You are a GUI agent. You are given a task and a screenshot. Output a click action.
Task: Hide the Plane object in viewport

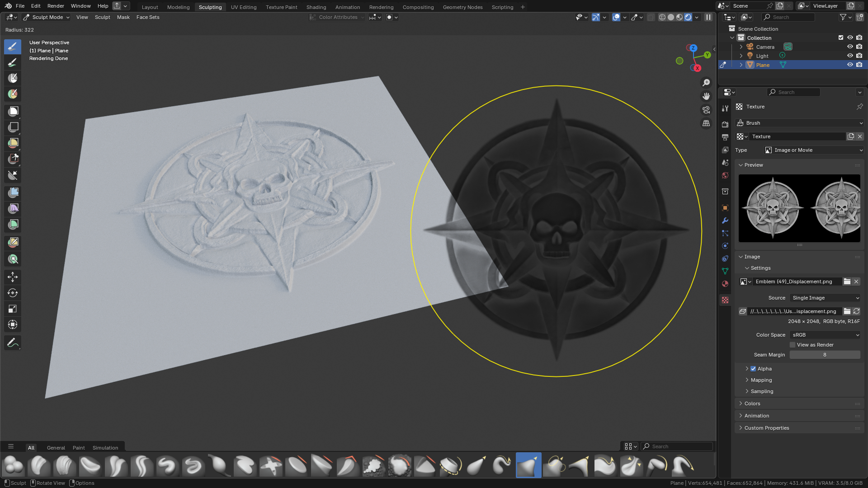pos(850,65)
